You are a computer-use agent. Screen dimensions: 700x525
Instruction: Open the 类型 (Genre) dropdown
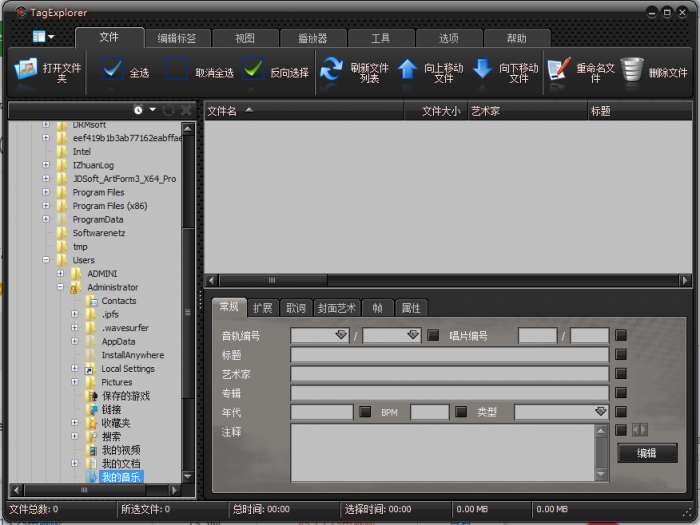point(600,412)
